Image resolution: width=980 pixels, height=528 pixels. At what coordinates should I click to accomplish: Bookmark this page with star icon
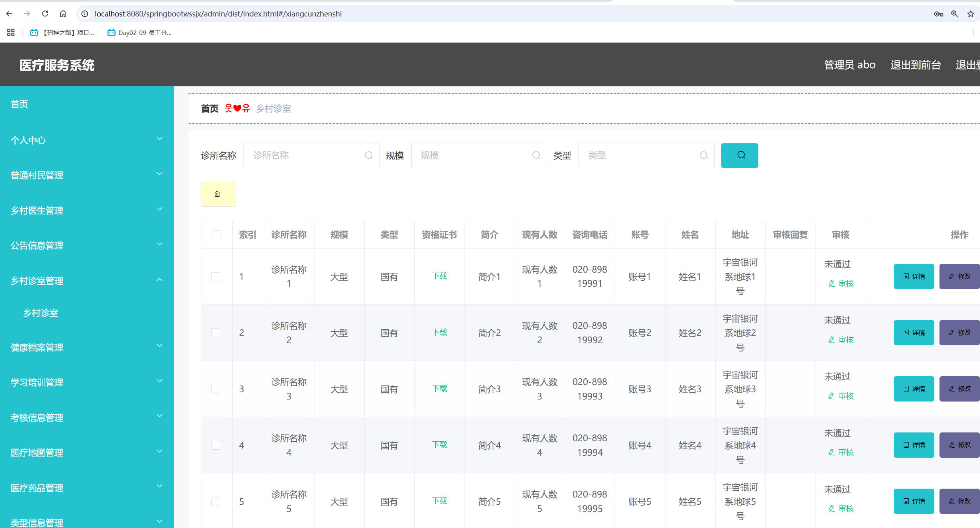[971, 14]
